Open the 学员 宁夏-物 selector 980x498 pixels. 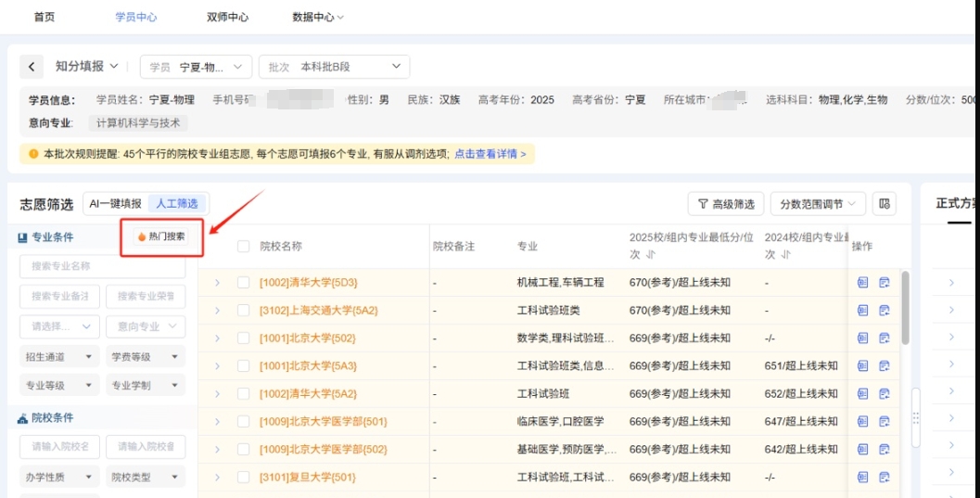[197, 67]
